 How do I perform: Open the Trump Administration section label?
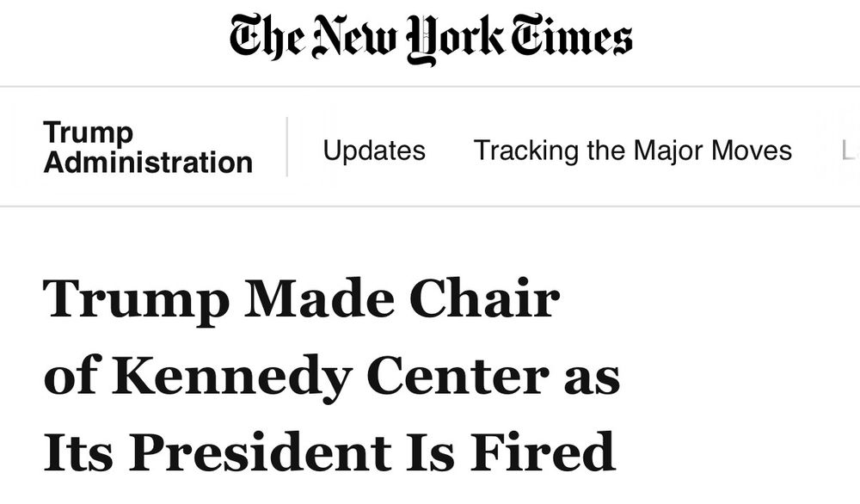[148, 148]
